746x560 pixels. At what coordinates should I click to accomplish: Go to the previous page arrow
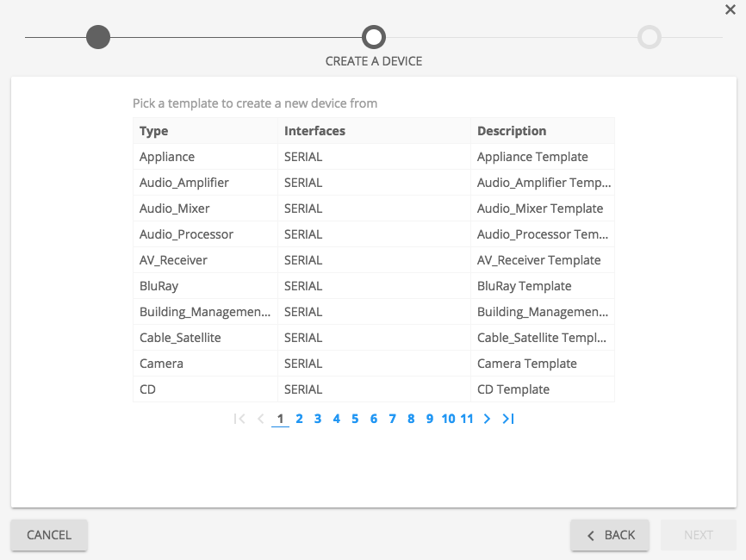[x=260, y=419]
